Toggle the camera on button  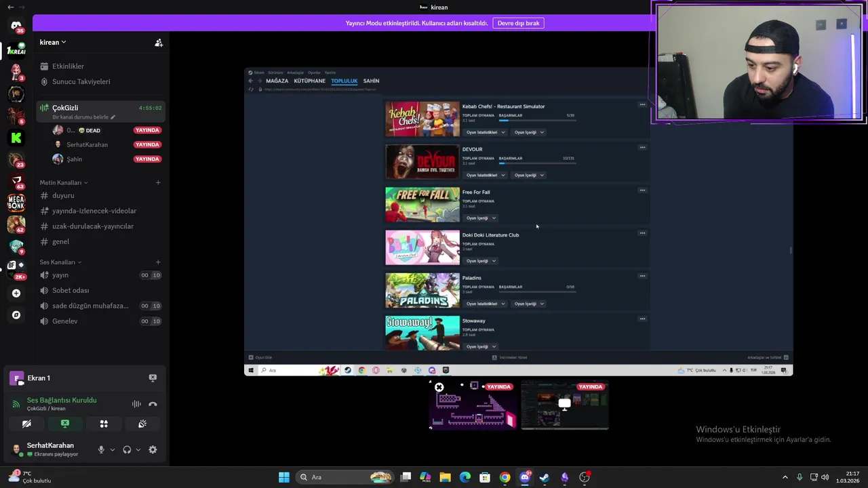coord(26,424)
